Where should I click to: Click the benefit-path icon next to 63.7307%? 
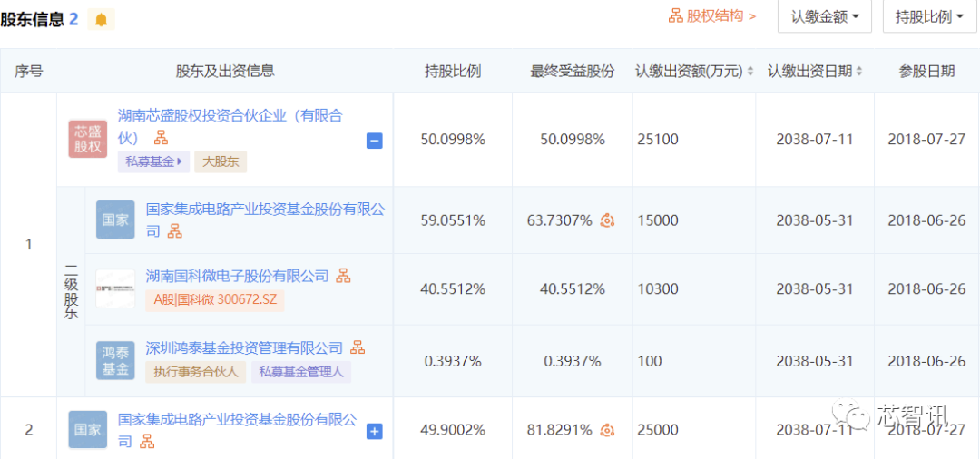(x=606, y=220)
